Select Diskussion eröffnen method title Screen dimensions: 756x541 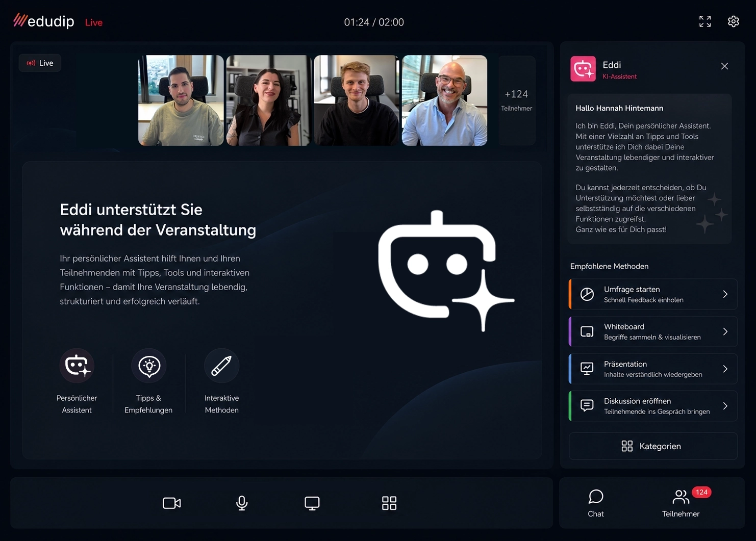pos(637,401)
